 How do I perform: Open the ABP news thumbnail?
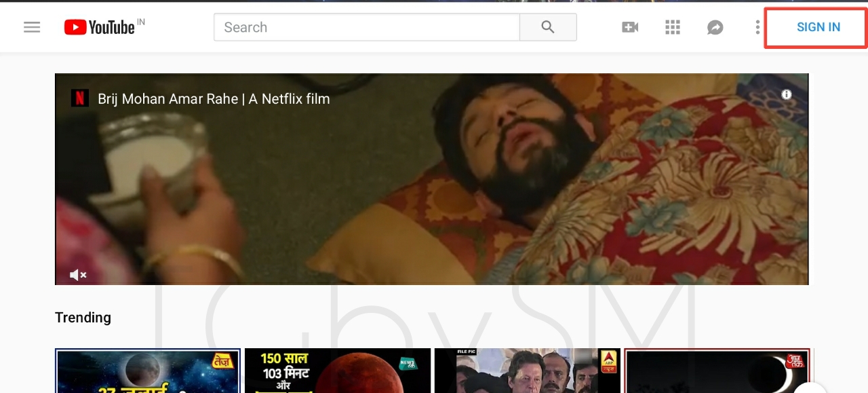click(528, 371)
